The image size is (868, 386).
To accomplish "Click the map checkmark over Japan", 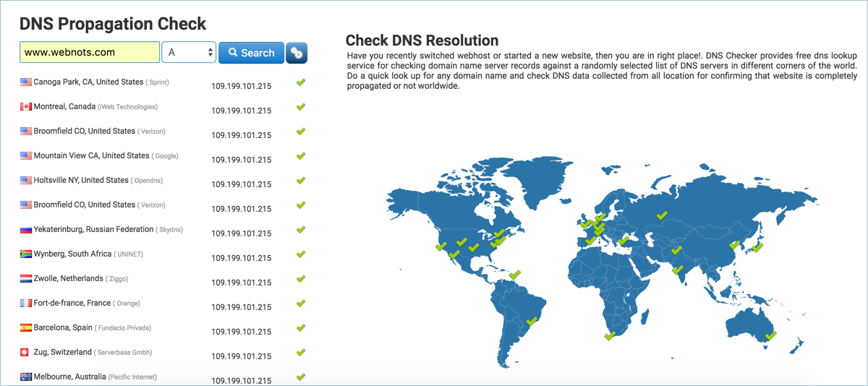I will click(757, 247).
